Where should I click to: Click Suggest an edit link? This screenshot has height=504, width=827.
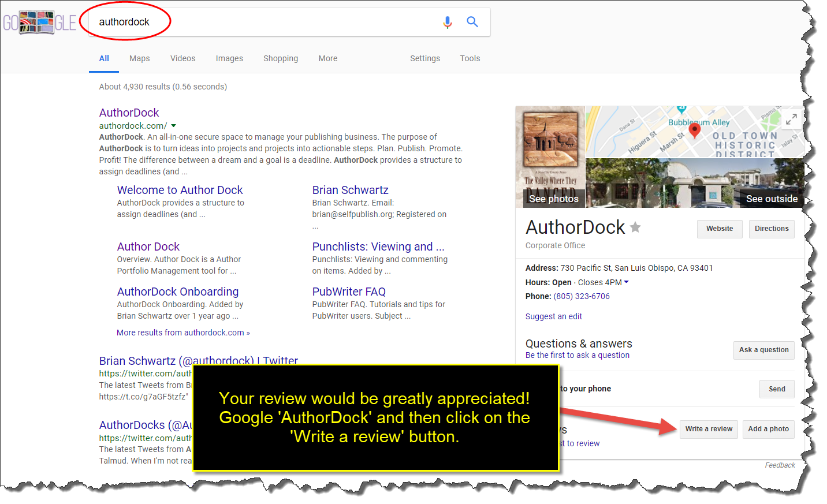[x=554, y=316]
